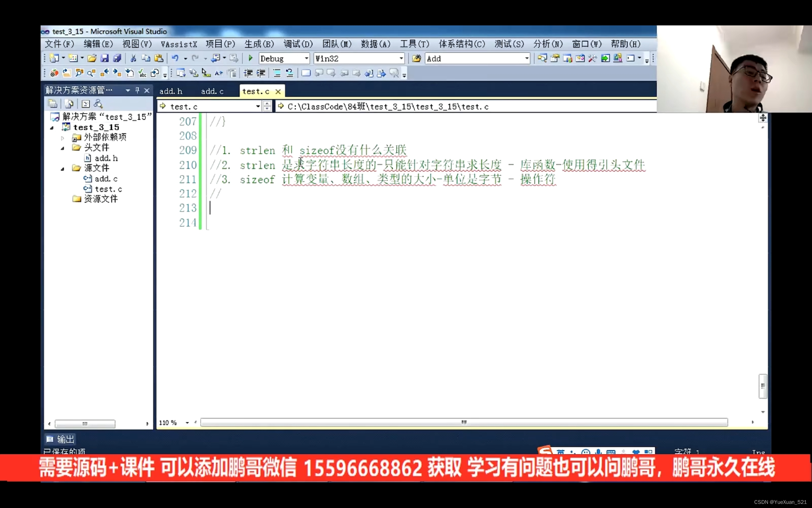Open the Undo history dropdown arrow
Image resolution: width=812 pixels, height=508 pixels.
coord(185,59)
